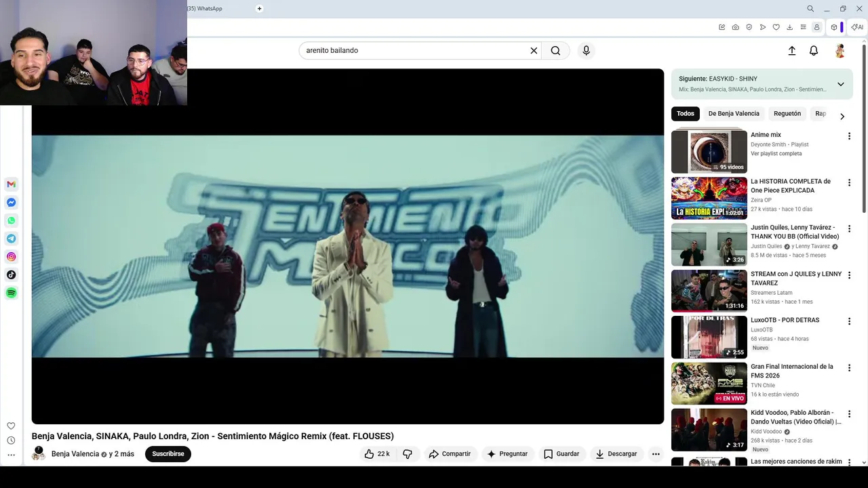Screen dimensions: 868x488
Task: Open options for 'Gran Final Internacional' video
Action: pyautogui.click(x=849, y=368)
